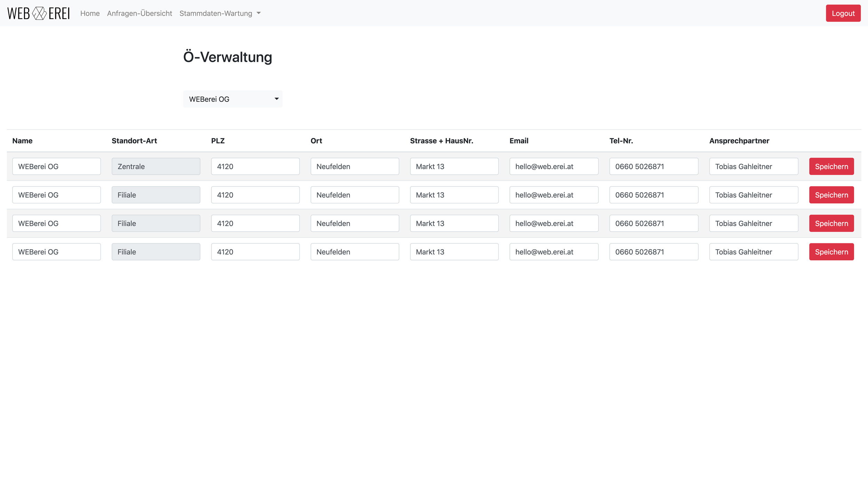The height and width of the screenshot is (488, 868).
Task: Click Ort field in last Filiale row
Action: point(355,252)
